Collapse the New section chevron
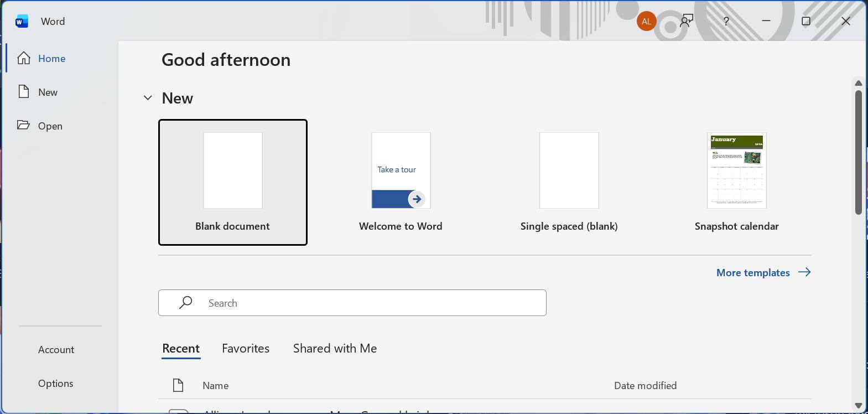This screenshot has height=414, width=868. (x=148, y=98)
